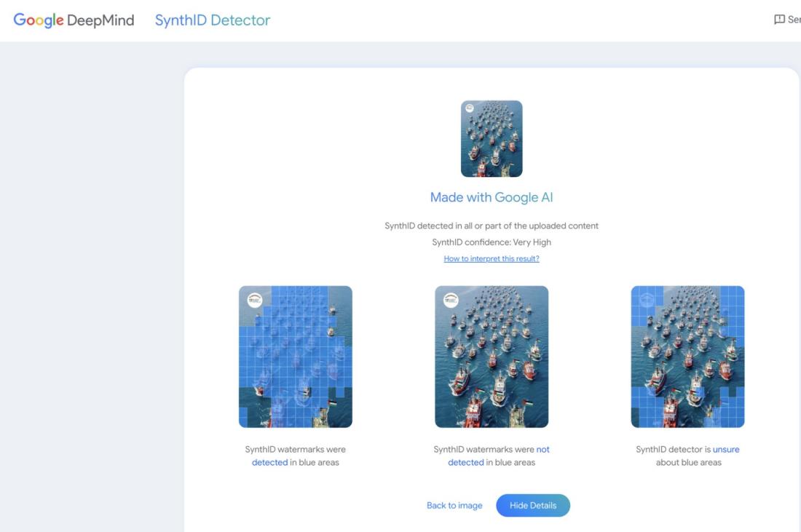Click the feedback icon in the header
Viewport: 801px width, 532px height.
pos(779,20)
